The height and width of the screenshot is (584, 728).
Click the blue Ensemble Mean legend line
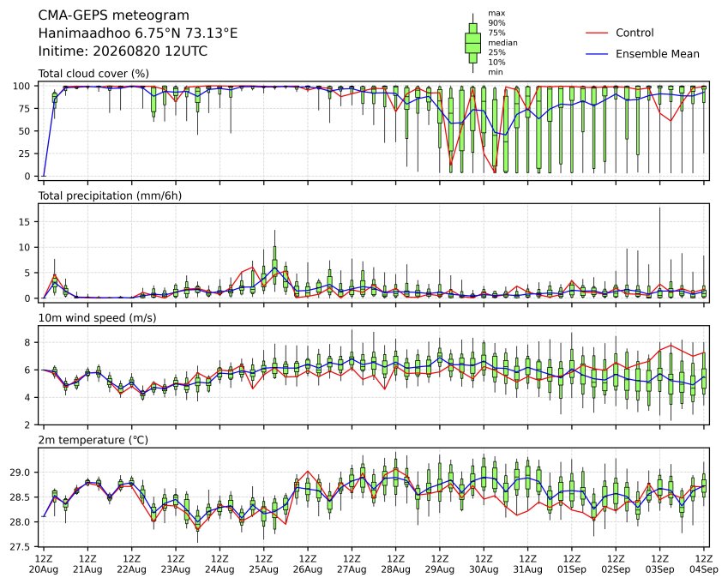point(597,54)
